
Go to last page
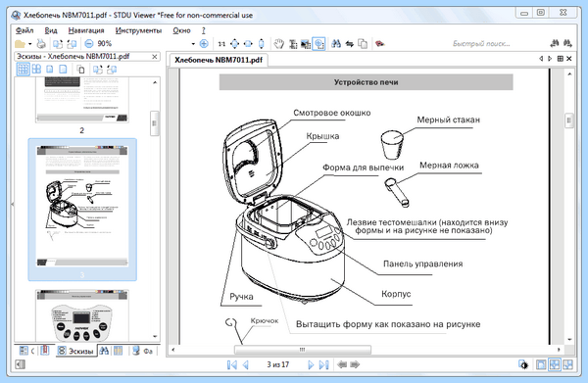click(x=324, y=364)
